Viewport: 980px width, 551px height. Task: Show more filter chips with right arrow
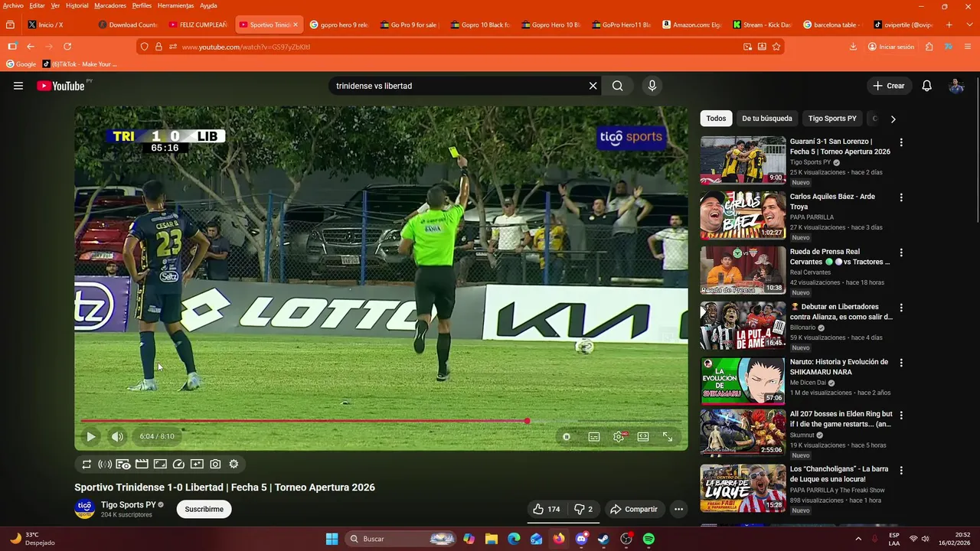[893, 119]
